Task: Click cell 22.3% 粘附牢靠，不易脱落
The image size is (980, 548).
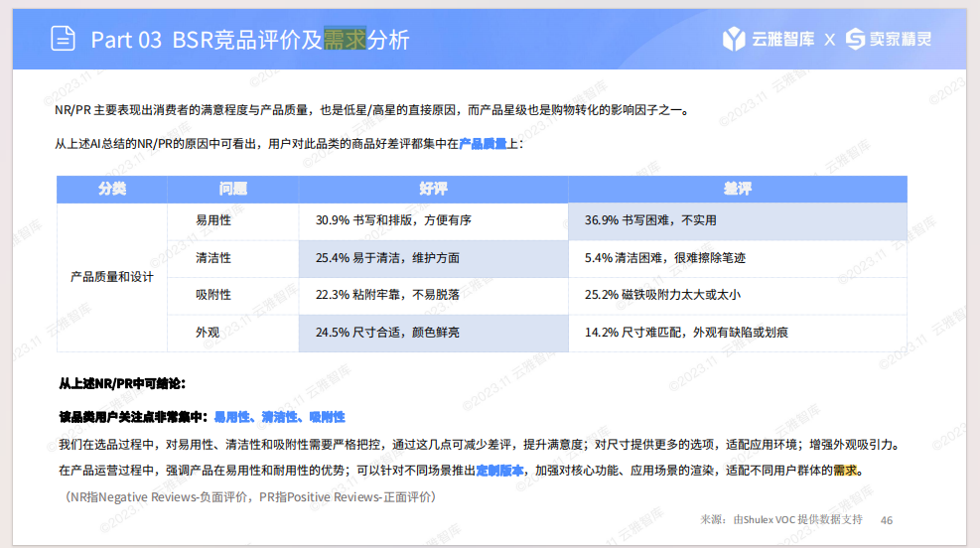Action: click(433, 296)
